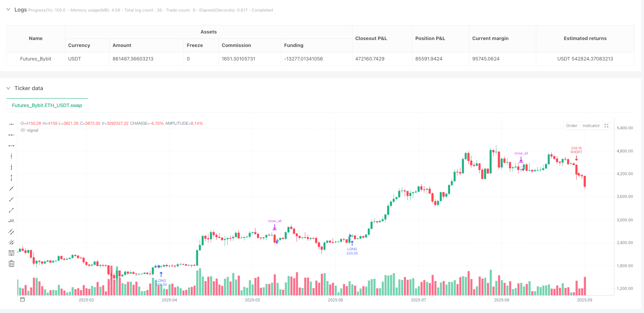Click the Order button on chart
The height and width of the screenshot is (313, 644).
point(572,126)
